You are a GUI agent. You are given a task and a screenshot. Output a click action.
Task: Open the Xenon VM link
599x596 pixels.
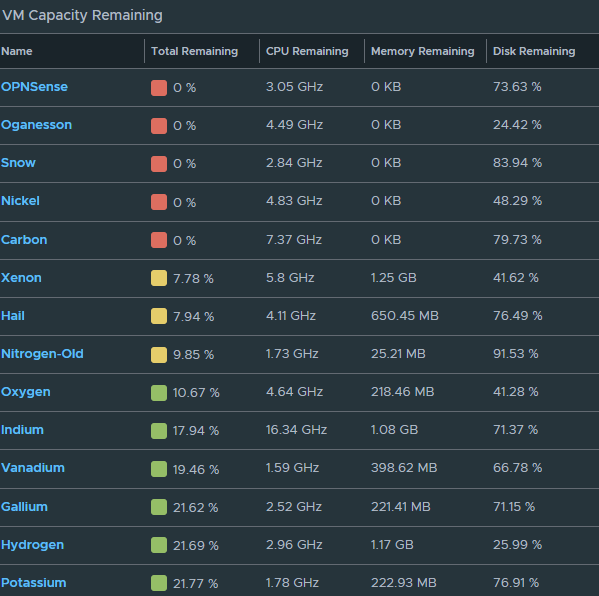[21, 278]
